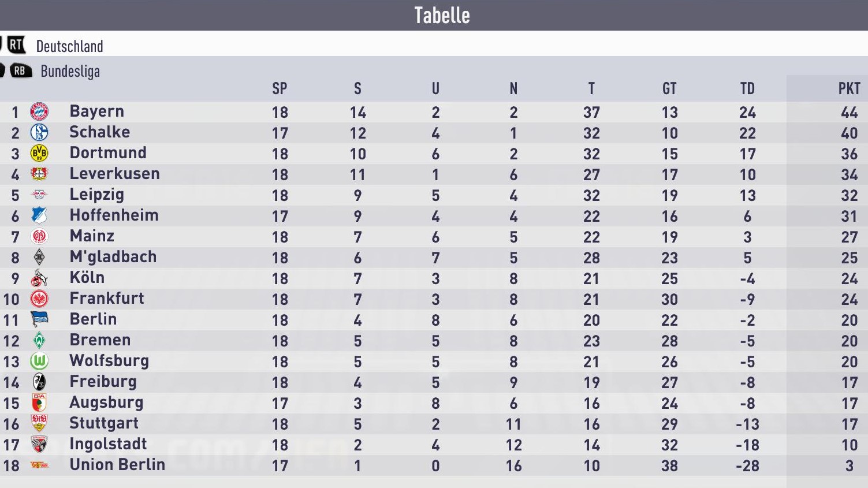The width and height of the screenshot is (868, 488).
Task: Open the Deutschland country selector
Action: click(x=69, y=46)
